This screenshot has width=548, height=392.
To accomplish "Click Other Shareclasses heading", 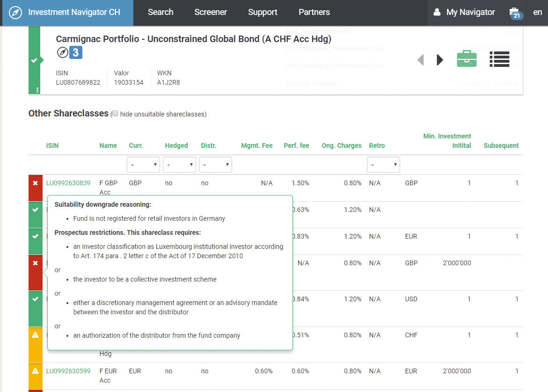I will [x=68, y=114].
